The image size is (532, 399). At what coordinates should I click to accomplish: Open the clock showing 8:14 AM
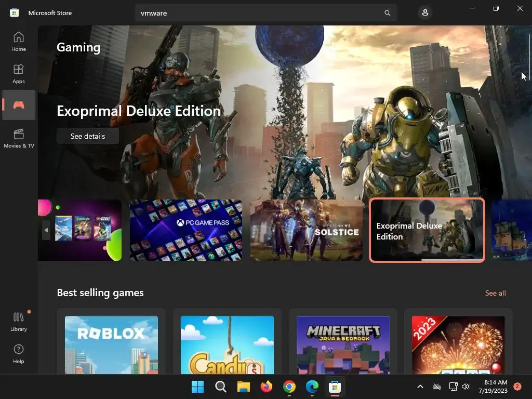[x=493, y=387]
